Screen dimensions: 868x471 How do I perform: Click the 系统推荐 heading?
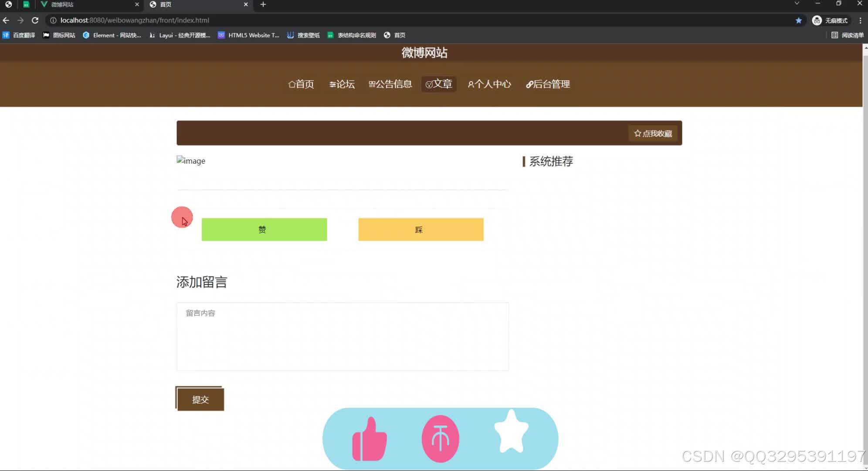pos(551,161)
